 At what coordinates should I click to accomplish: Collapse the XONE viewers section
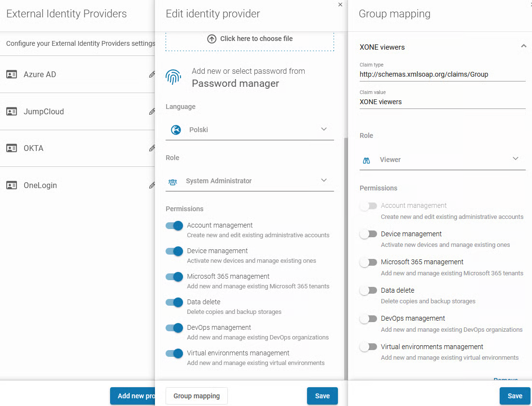tap(523, 47)
